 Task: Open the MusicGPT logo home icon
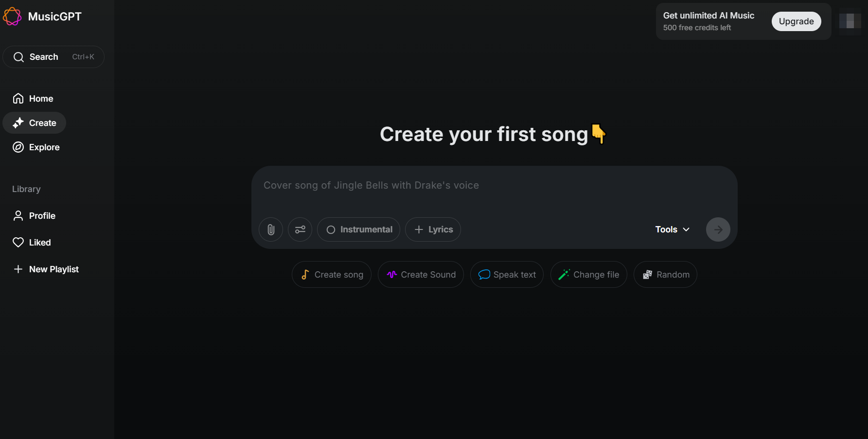(12, 16)
